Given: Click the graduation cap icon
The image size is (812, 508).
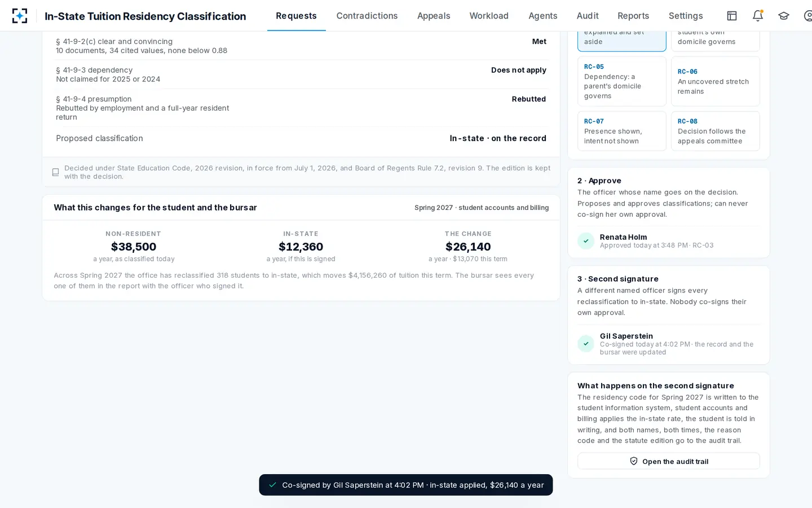Looking at the screenshot, I should (784, 16).
